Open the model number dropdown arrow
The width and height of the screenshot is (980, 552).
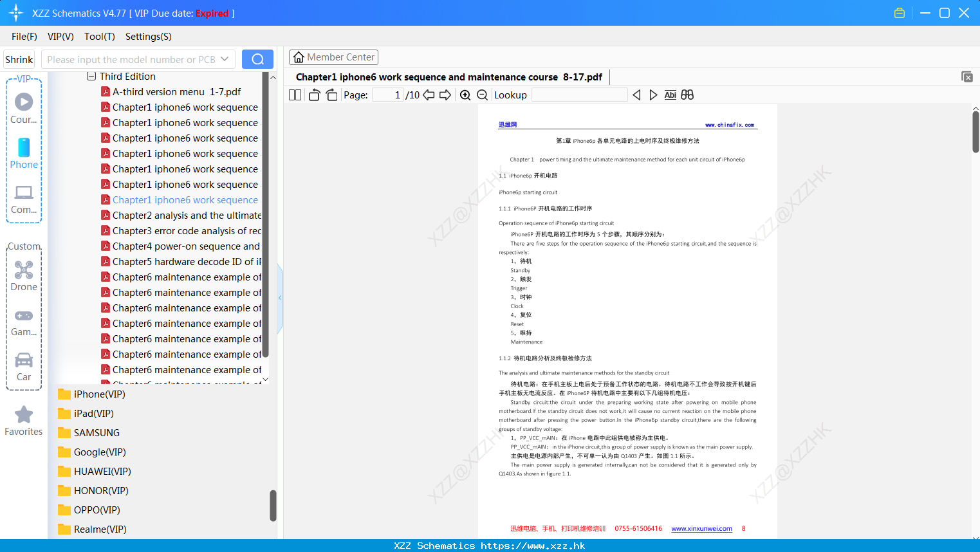click(225, 59)
